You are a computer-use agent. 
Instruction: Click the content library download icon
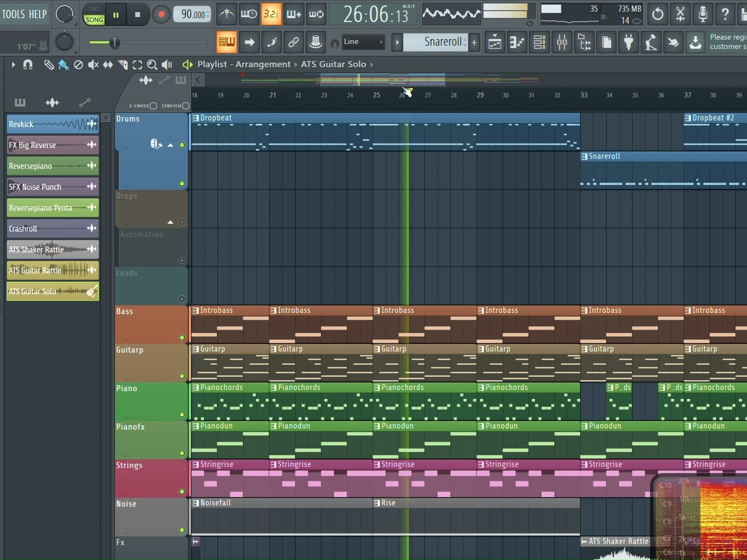pos(695,42)
